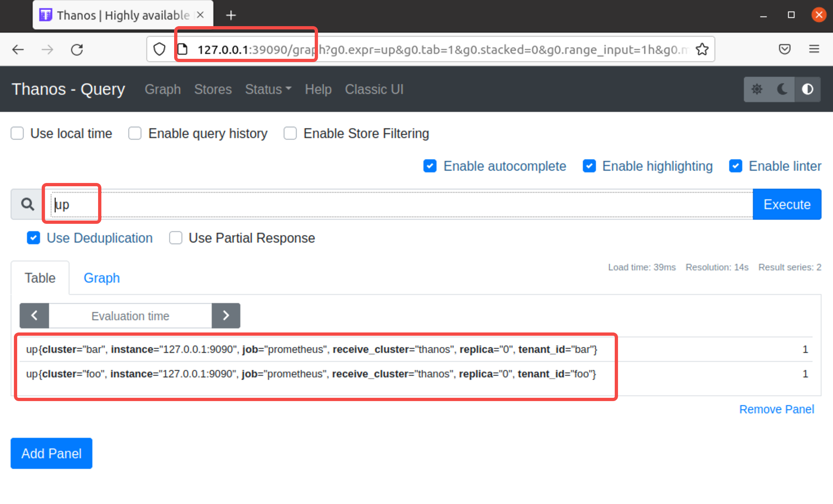Expand the Status dropdown menu
The height and width of the screenshot is (504, 833).
pyautogui.click(x=268, y=89)
